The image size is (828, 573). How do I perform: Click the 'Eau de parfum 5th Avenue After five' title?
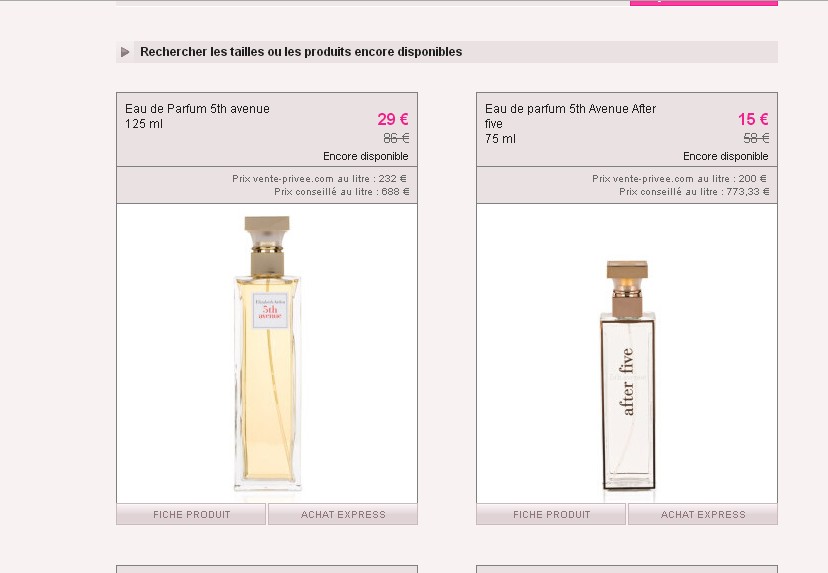click(570, 109)
